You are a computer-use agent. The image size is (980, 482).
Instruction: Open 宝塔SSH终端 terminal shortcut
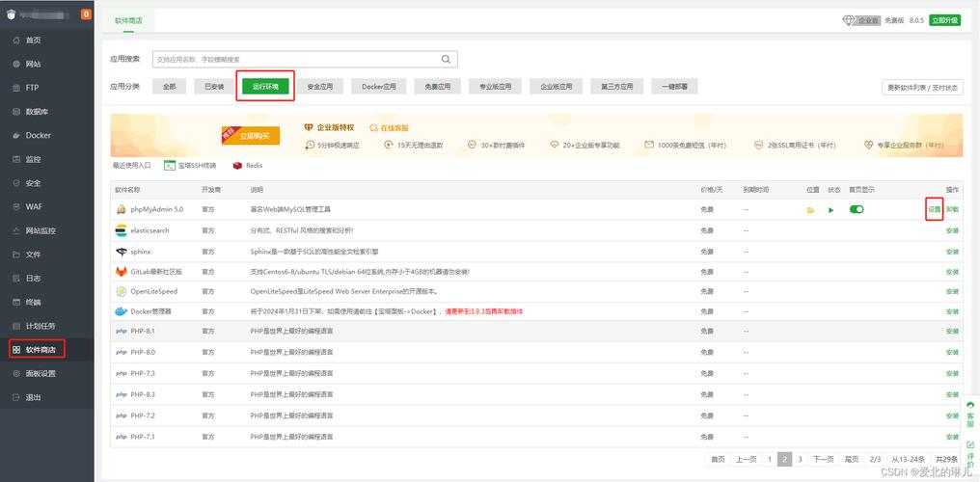(x=190, y=166)
